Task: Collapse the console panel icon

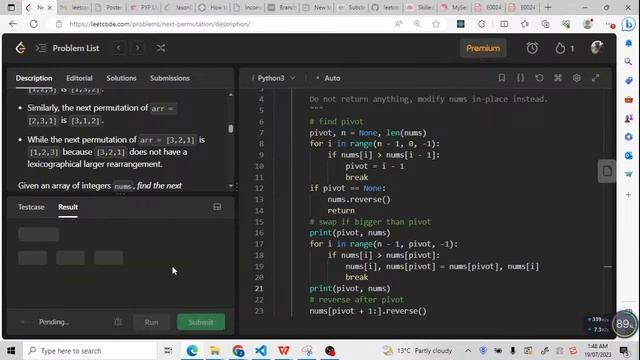Action: pyautogui.click(x=217, y=207)
